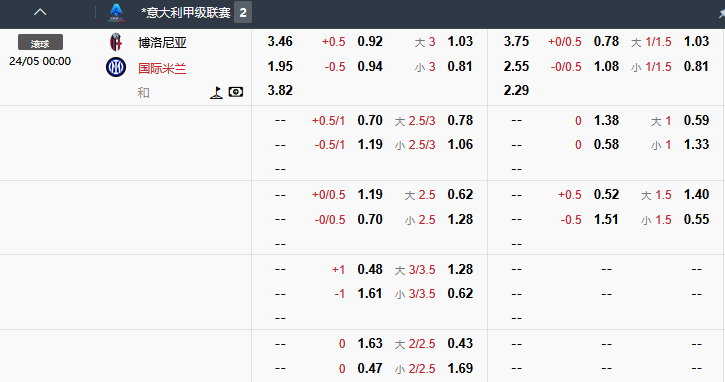Click the 和 draw label
The height and width of the screenshot is (382, 725).
[143, 92]
